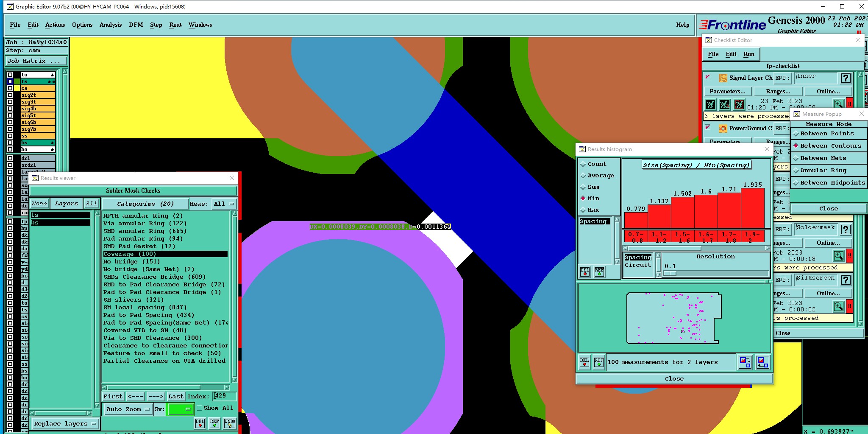This screenshot has width=868, height=434.
Task: Toggle Show All checkbox in Results viewer
Action: click(x=200, y=408)
